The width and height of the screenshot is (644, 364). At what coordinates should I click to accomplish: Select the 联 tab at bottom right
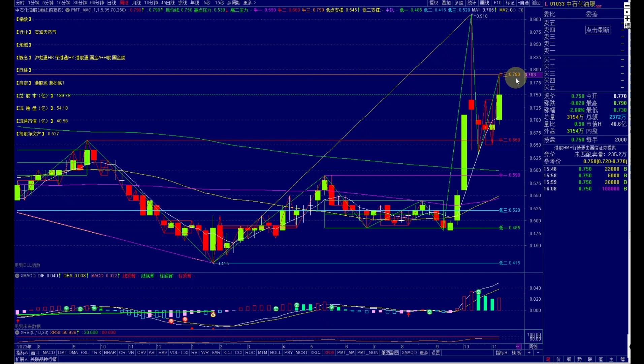point(590,359)
